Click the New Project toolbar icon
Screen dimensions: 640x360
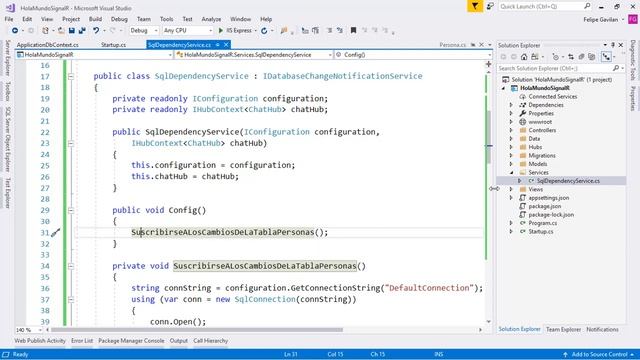(x=45, y=31)
